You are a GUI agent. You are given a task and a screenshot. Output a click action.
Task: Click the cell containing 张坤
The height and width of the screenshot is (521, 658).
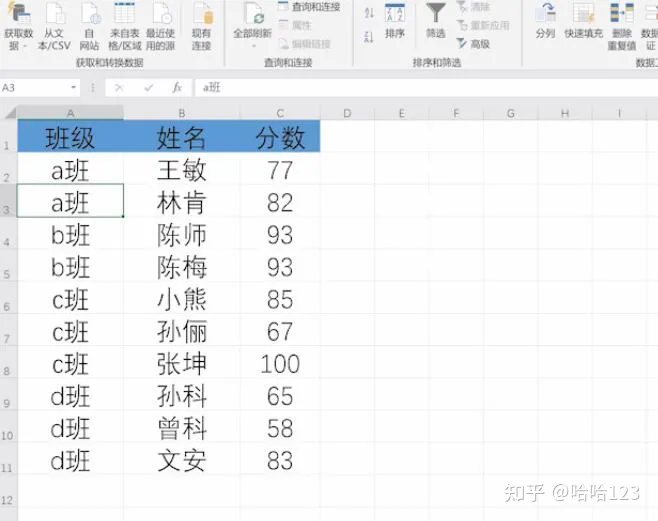click(182, 362)
